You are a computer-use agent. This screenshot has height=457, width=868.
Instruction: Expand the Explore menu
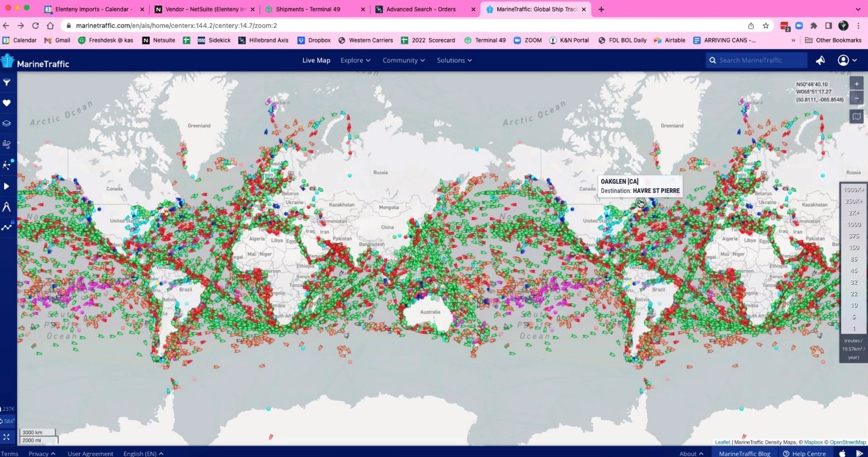[x=355, y=60]
